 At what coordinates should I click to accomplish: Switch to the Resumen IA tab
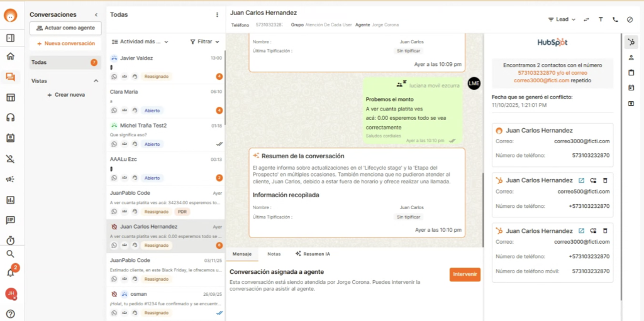pyautogui.click(x=313, y=254)
